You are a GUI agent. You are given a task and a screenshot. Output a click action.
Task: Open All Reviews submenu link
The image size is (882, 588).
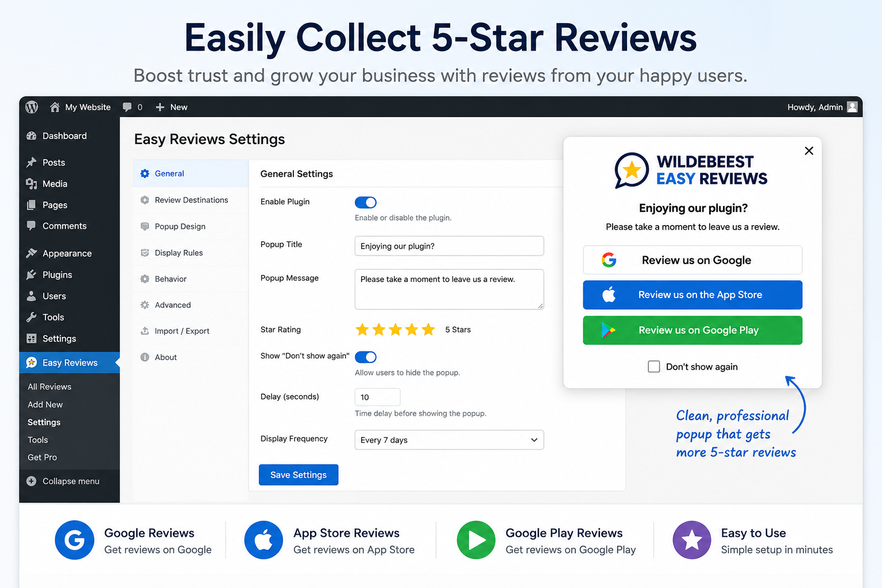(x=49, y=386)
